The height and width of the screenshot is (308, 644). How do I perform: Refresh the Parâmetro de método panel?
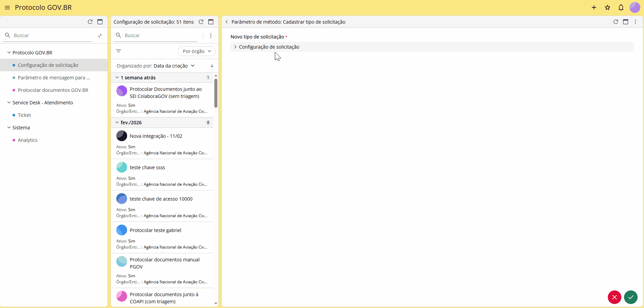pos(616,22)
